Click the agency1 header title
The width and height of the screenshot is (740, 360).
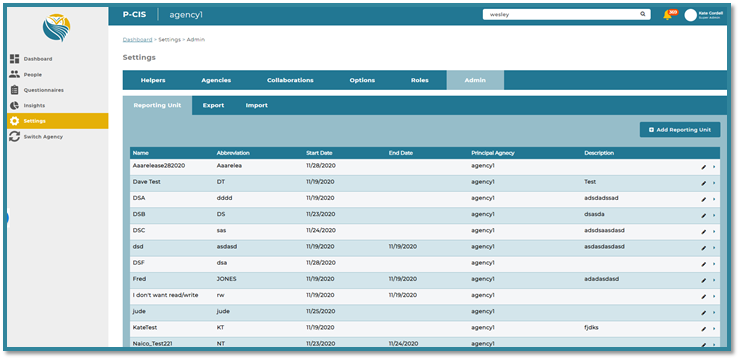186,15
